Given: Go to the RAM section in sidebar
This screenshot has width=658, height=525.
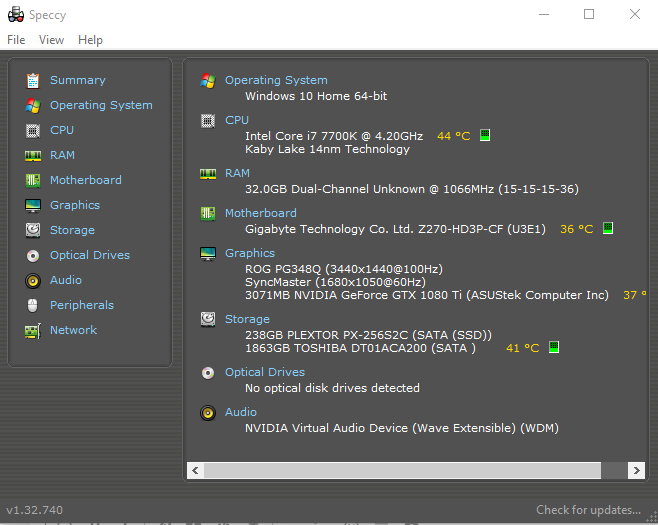Looking at the screenshot, I should point(62,155).
